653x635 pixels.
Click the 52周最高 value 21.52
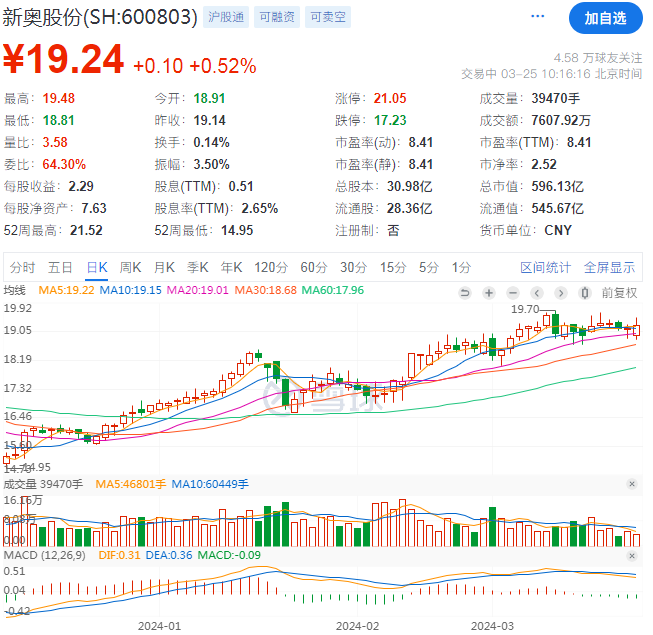(x=86, y=230)
